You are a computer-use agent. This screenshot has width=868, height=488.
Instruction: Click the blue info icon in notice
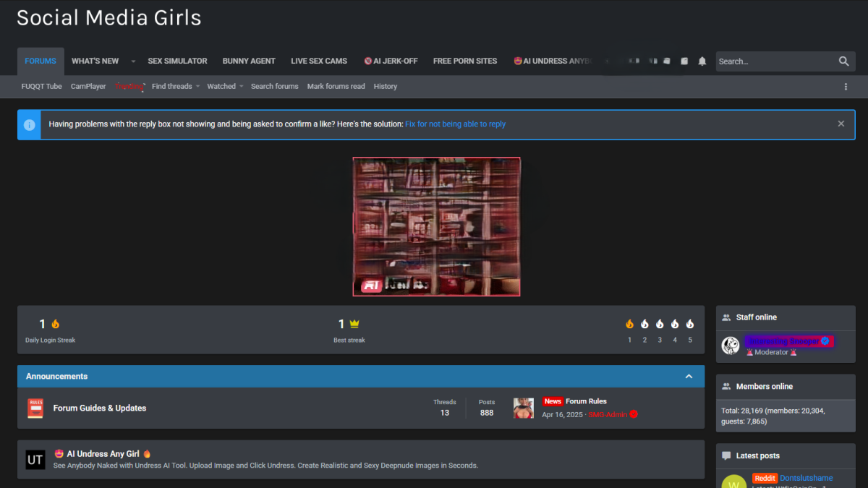coord(30,124)
